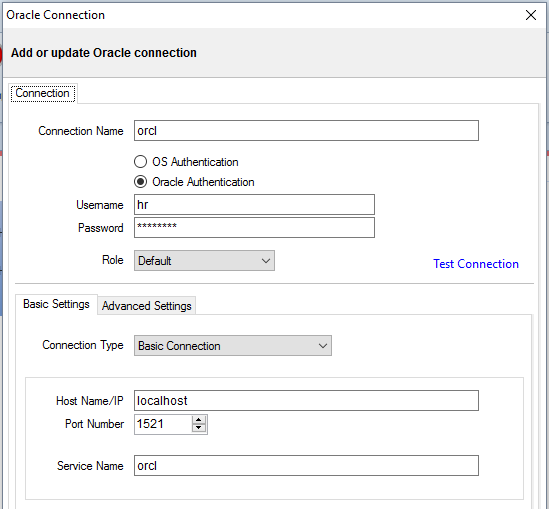549x509 pixels.
Task: Select the OS Authentication radio button
Action: click(x=140, y=162)
